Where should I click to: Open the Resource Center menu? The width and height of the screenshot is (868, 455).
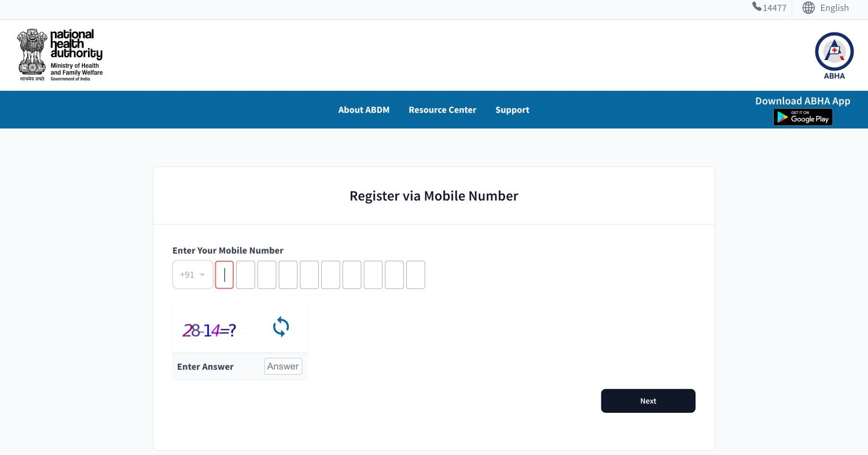tap(442, 110)
